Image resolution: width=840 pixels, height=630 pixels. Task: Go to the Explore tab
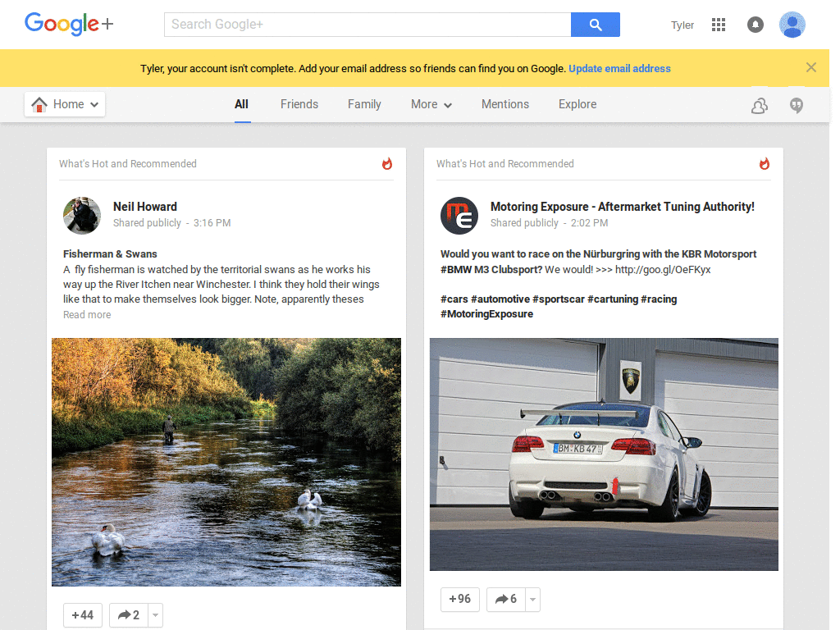tap(577, 104)
